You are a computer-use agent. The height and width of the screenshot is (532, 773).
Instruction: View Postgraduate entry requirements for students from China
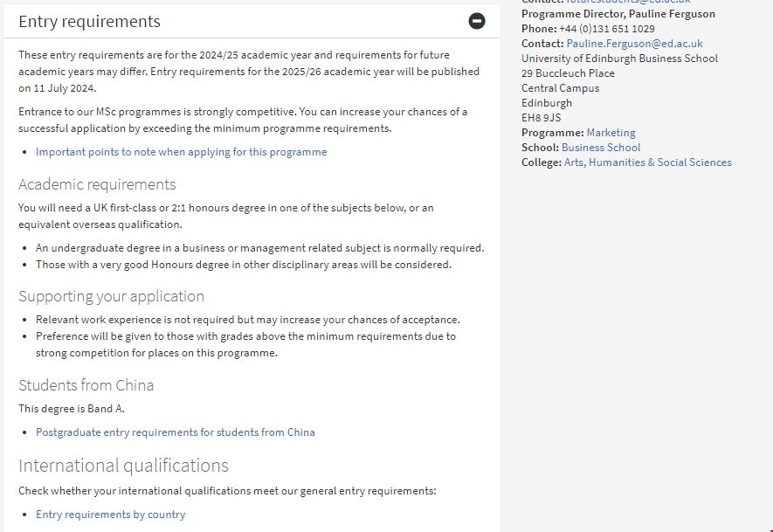(x=176, y=432)
